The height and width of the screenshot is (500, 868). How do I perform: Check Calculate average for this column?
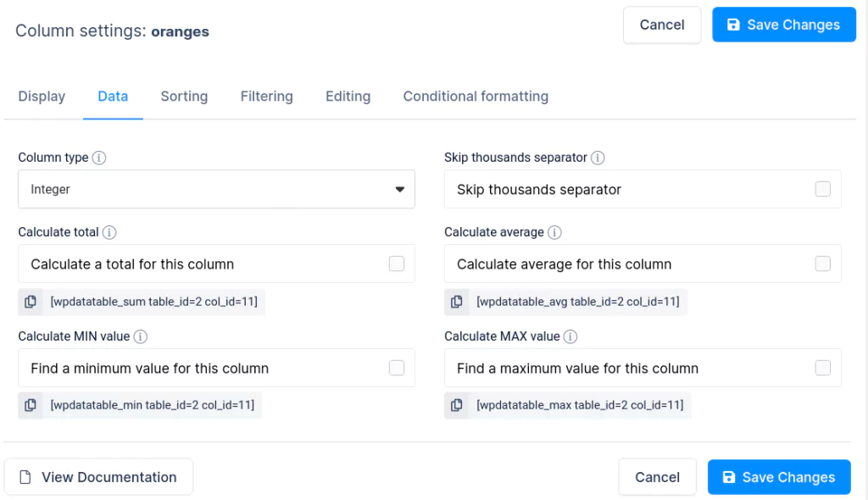tap(822, 264)
